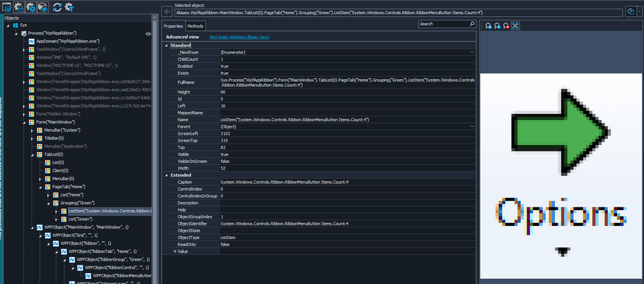Click the back arrow beside Selected object
Viewport: 644px width, 284px height.
click(166, 11)
